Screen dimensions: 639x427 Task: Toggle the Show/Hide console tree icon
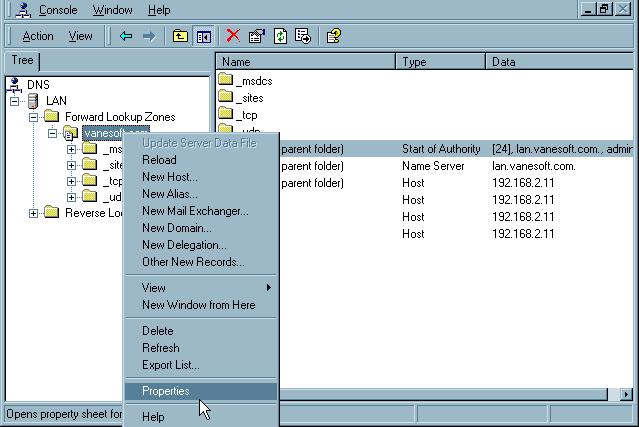(x=203, y=37)
